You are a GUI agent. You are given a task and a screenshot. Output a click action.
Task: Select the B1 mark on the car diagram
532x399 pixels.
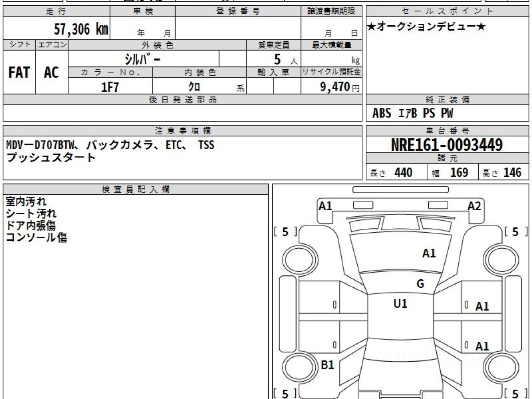(327, 365)
